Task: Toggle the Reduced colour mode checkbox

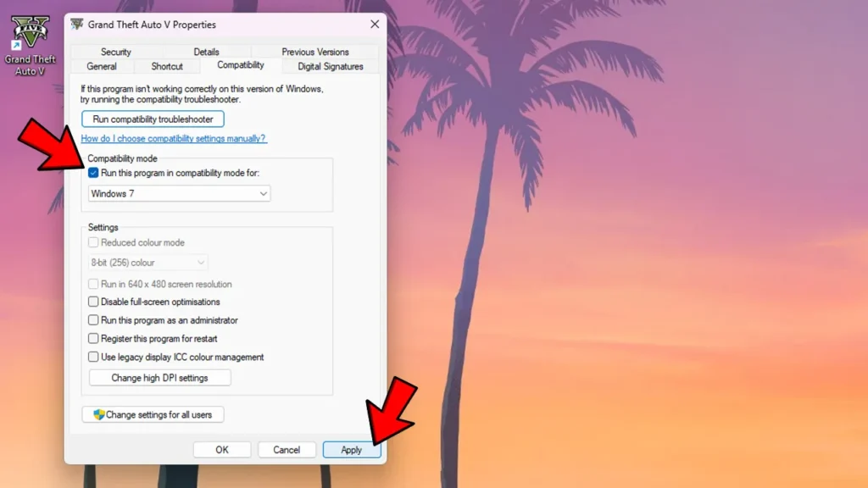Action: [93, 242]
